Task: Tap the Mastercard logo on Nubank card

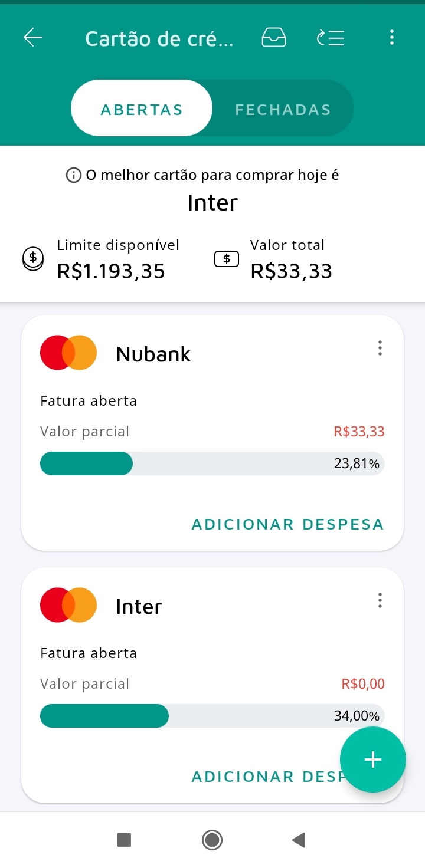Action: click(68, 353)
